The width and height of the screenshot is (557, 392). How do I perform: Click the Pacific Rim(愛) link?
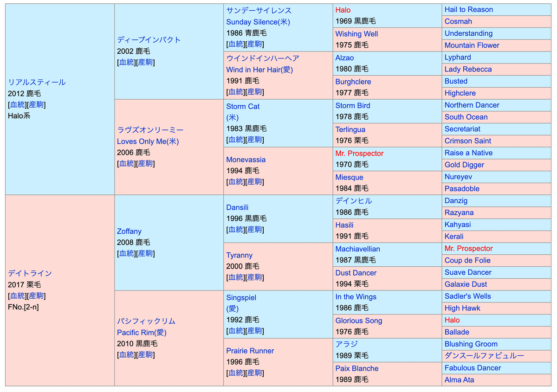[x=142, y=333]
